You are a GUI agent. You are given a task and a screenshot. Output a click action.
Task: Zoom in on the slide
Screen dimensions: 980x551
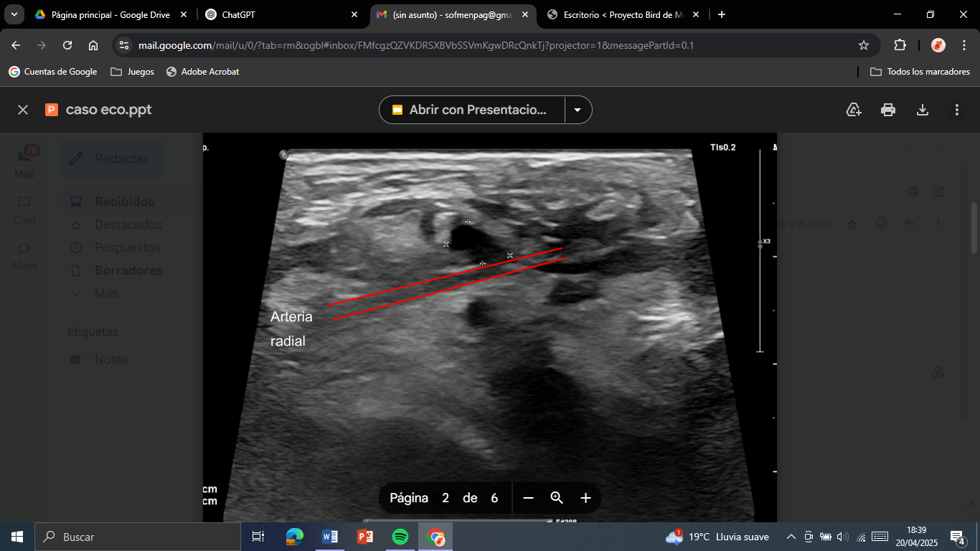(585, 498)
